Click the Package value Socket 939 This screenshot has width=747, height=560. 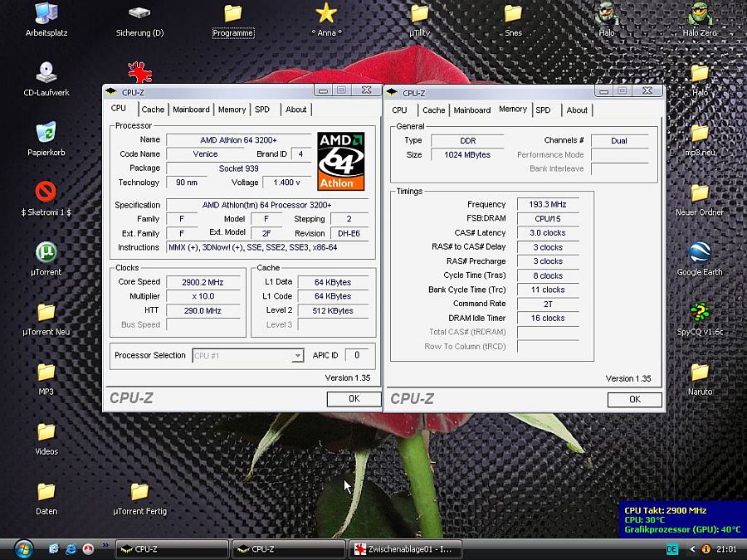[239, 168]
